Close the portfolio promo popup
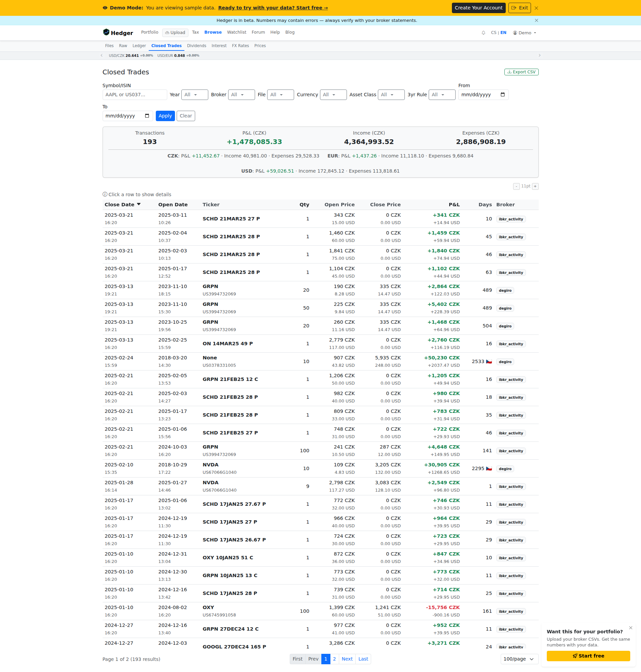 click(631, 628)
